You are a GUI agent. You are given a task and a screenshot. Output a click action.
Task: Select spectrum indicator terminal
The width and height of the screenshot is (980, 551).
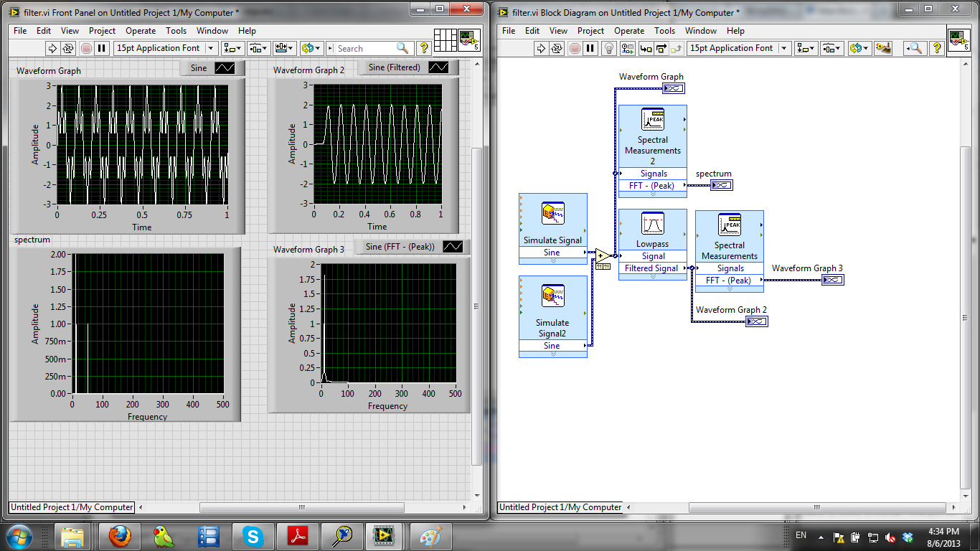[x=722, y=185]
